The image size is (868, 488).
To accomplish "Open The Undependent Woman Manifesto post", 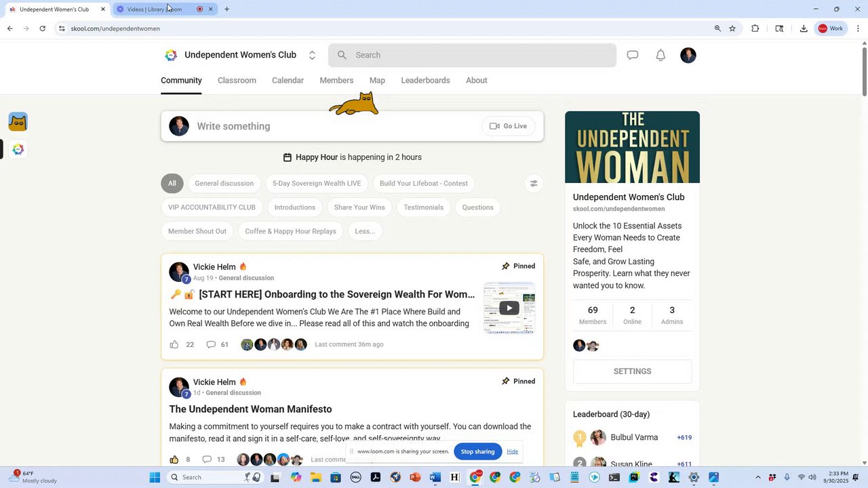I will [x=250, y=409].
